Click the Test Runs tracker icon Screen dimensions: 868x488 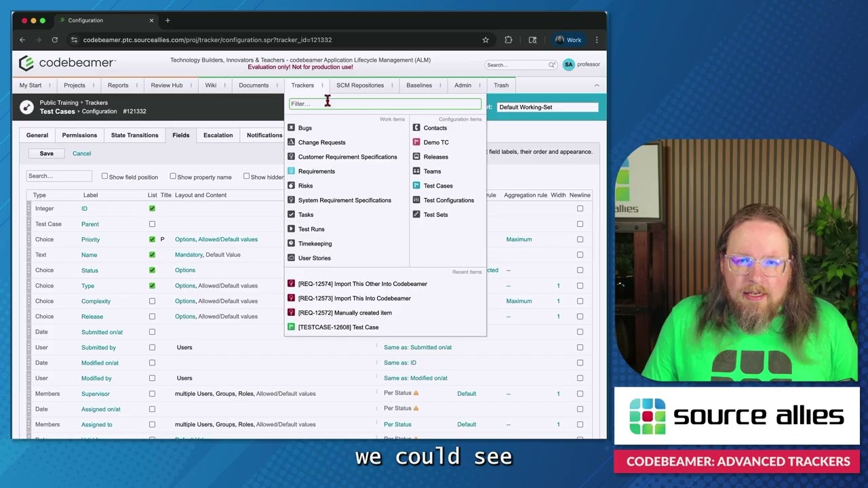click(292, 229)
